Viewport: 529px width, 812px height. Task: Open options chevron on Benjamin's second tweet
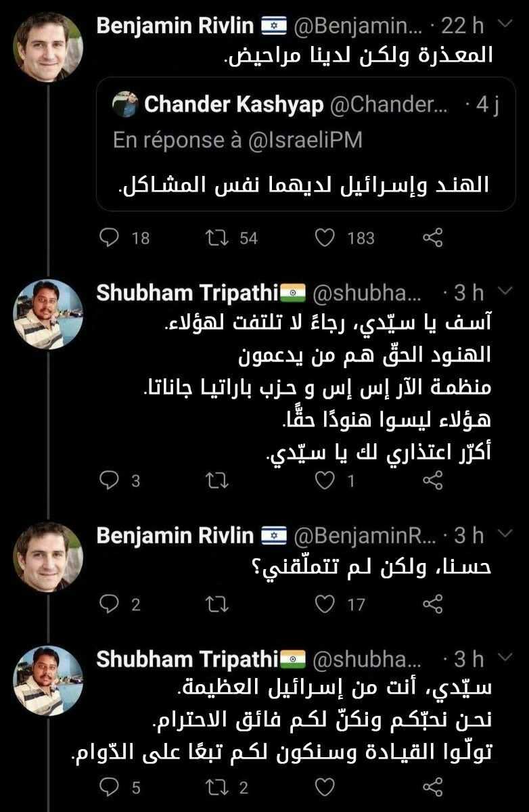(504, 535)
